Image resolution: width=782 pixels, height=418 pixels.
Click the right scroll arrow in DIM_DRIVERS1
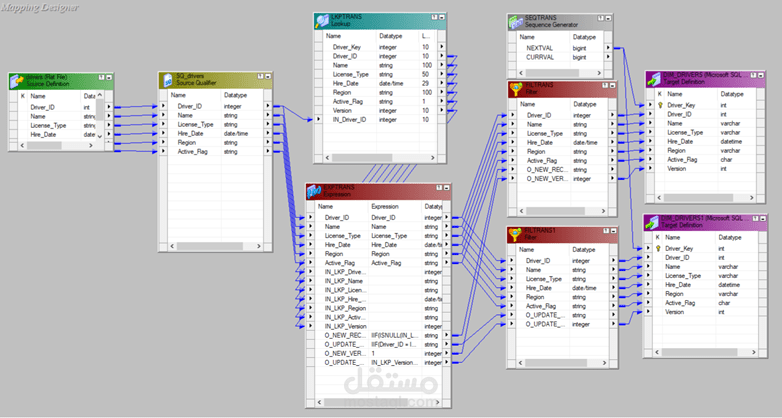tap(754, 352)
